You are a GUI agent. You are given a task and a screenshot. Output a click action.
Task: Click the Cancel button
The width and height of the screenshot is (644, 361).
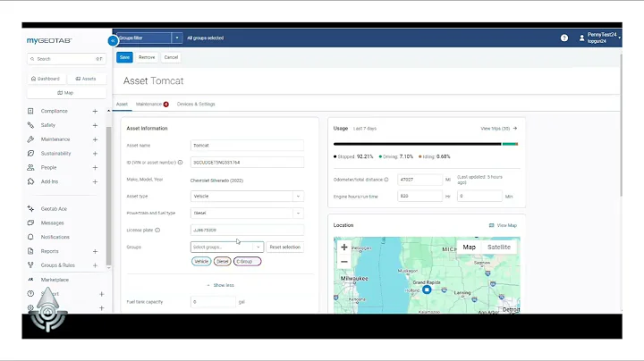tap(171, 57)
